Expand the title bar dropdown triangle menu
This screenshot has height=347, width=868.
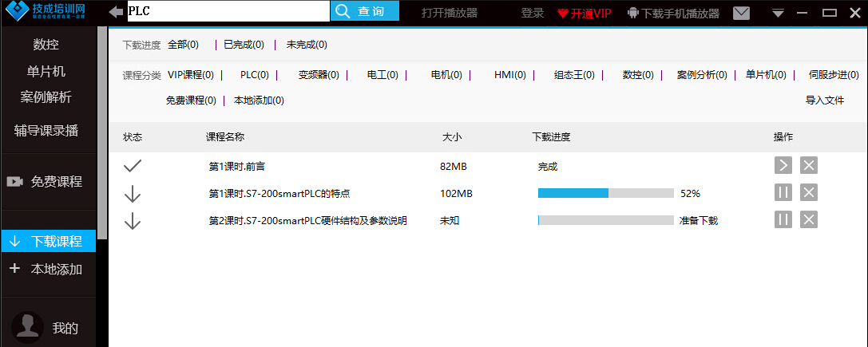(x=779, y=13)
